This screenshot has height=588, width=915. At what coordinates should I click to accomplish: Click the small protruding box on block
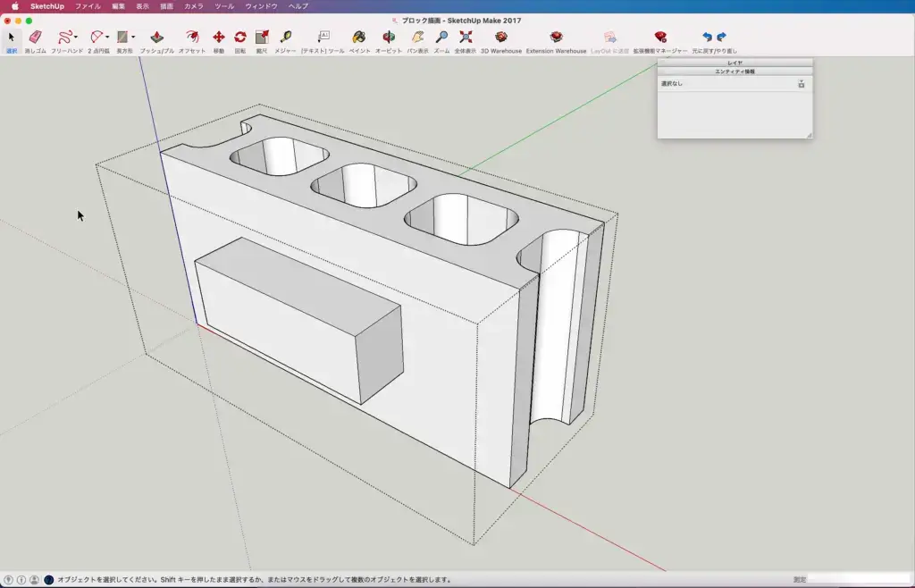click(298, 321)
